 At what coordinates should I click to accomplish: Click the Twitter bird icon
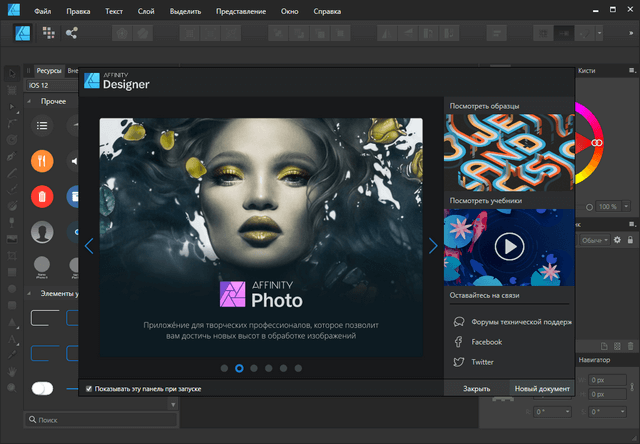tap(459, 362)
